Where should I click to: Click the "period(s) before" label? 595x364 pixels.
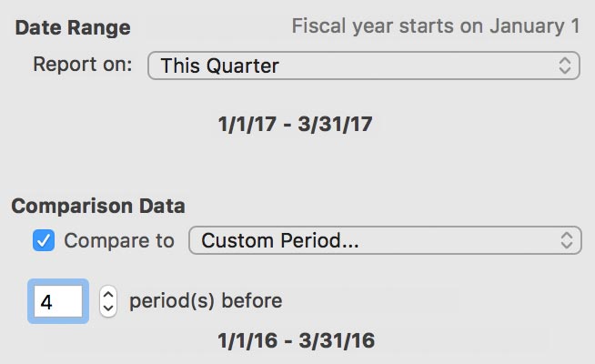click(x=206, y=300)
